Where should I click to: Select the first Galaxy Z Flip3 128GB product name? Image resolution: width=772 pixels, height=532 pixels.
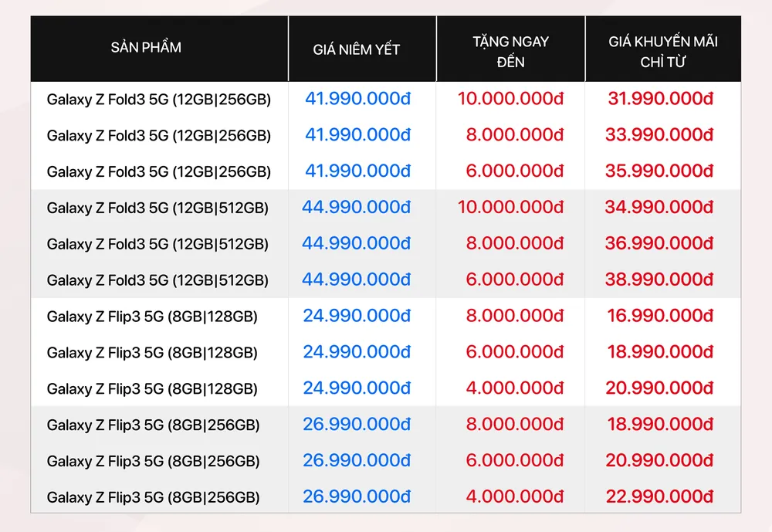pyautogui.click(x=152, y=317)
